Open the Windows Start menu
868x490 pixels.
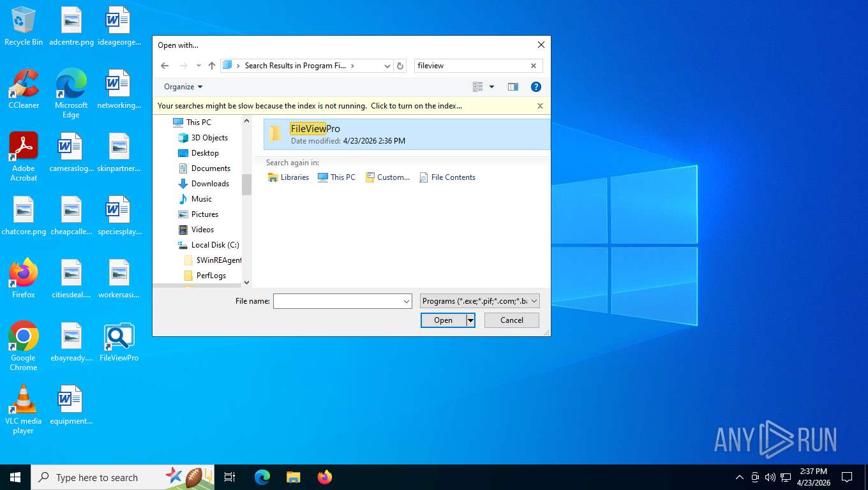(x=15, y=477)
